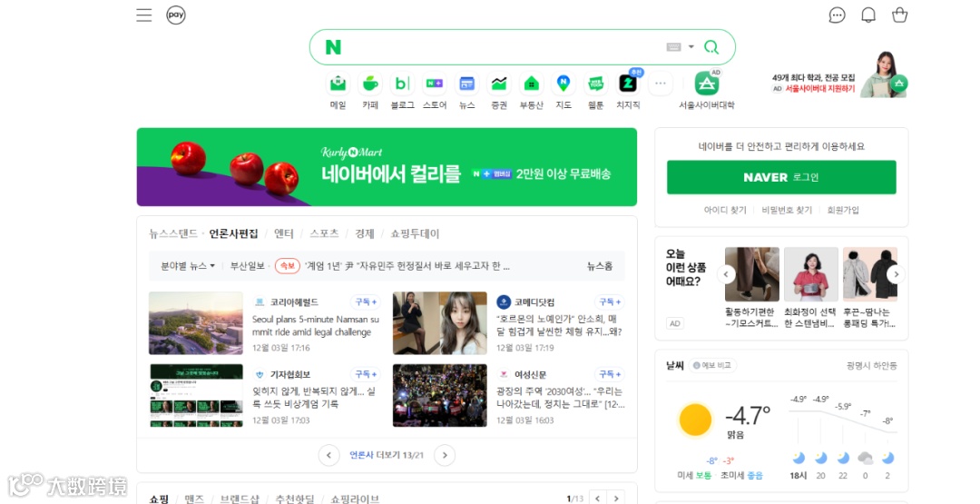Open the notification bell
Viewport: 980px width, 504px height.
(868, 15)
